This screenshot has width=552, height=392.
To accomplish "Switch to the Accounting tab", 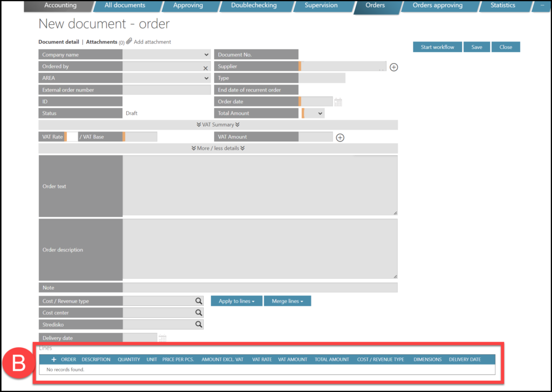I will tap(60, 5).
